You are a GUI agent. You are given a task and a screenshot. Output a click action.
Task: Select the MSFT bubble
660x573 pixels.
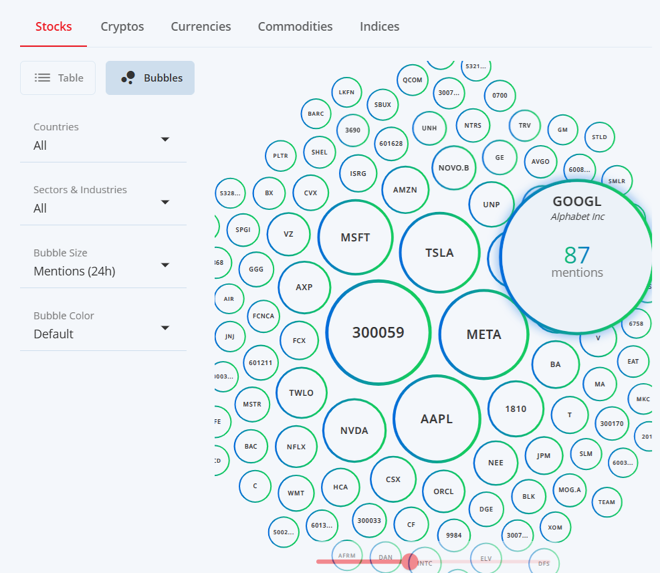click(x=355, y=237)
